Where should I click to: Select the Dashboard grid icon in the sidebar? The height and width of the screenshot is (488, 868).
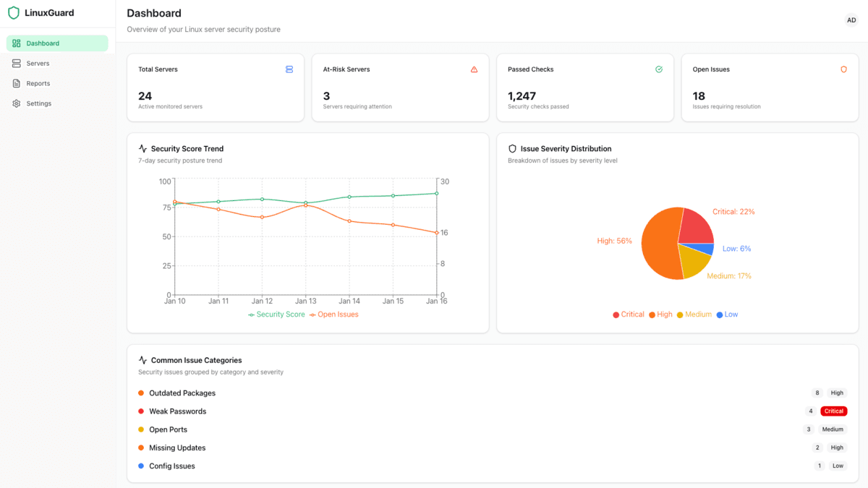16,43
